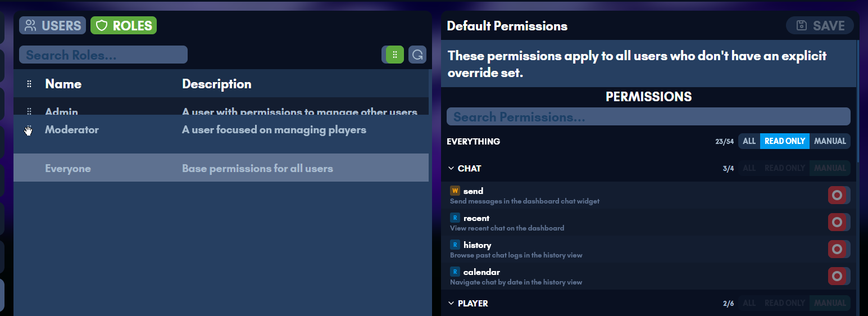
Task: Click the R badge beside recent
Action: click(455, 218)
